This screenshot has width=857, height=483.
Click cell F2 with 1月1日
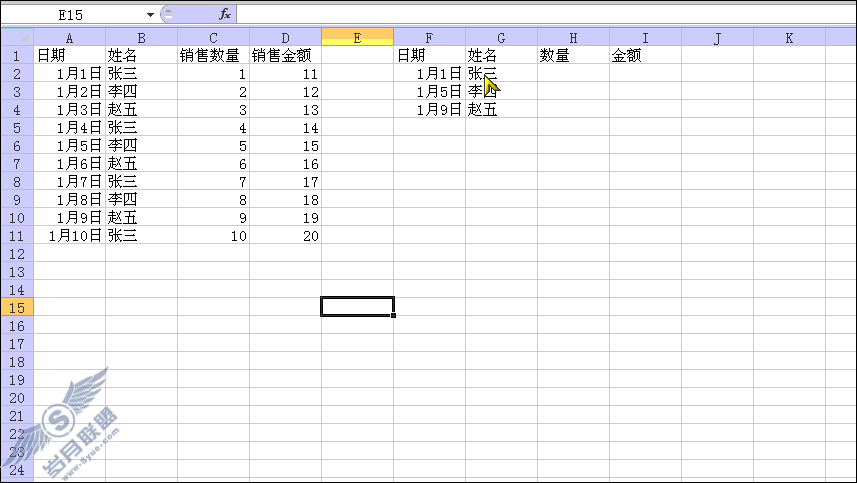point(430,73)
